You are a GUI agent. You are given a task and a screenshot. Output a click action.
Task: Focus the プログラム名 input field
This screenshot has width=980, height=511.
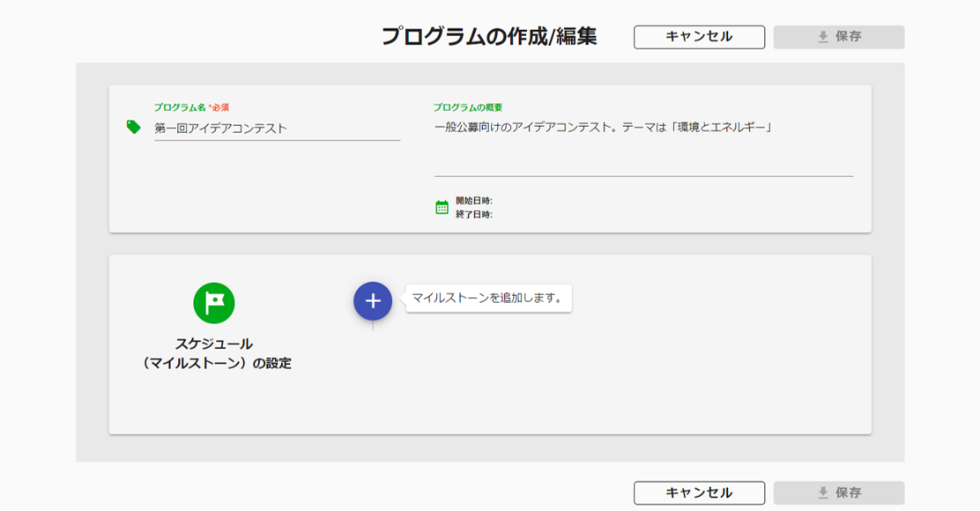277,129
